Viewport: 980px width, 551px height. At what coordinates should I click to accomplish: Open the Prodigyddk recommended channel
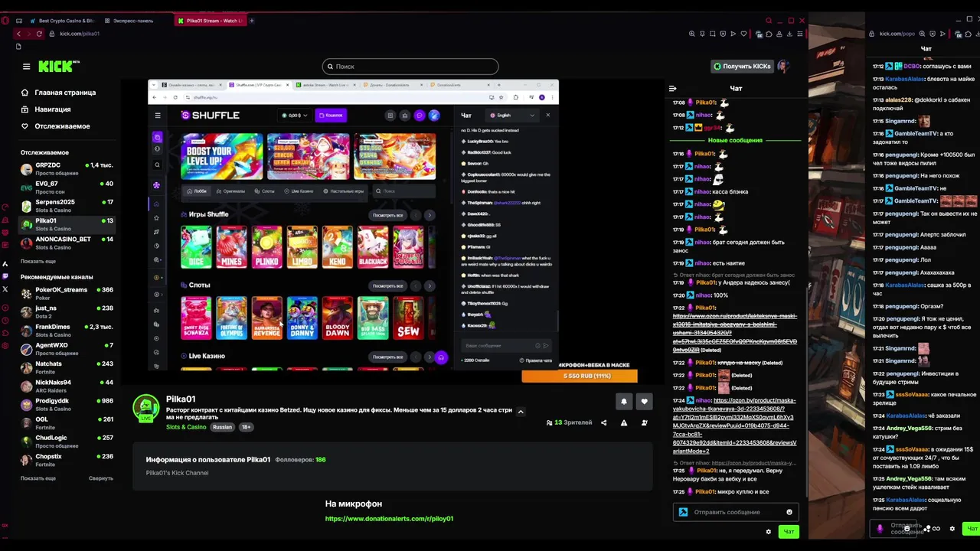[x=67, y=404]
